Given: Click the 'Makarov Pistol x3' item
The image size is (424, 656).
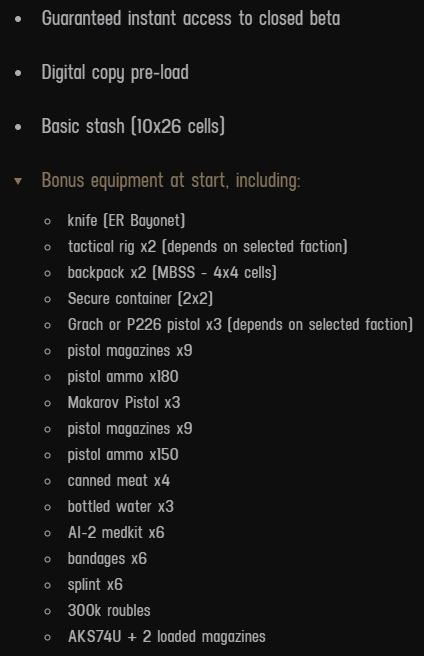Looking at the screenshot, I should point(124,402).
